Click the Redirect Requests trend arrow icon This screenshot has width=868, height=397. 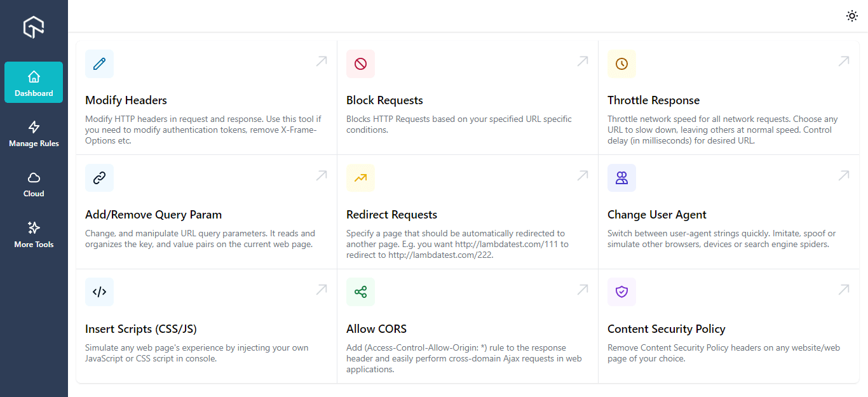(360, 178)
